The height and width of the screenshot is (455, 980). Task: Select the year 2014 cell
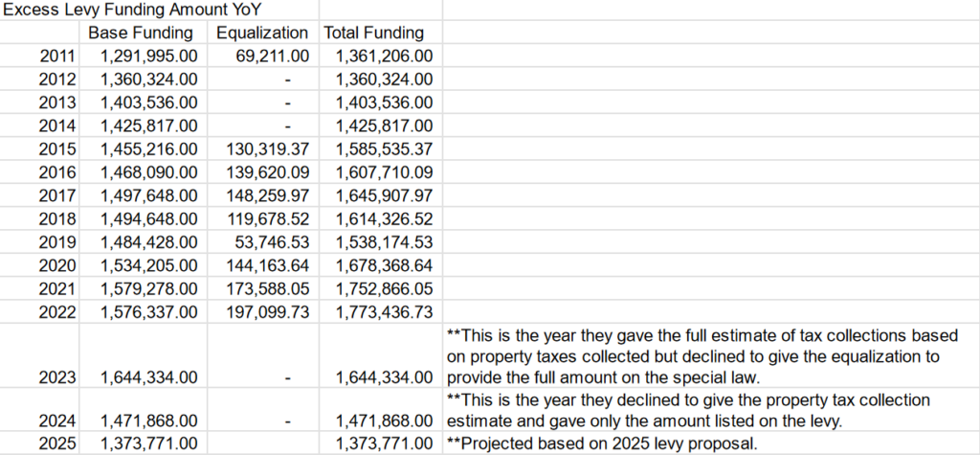pos(58,126)
